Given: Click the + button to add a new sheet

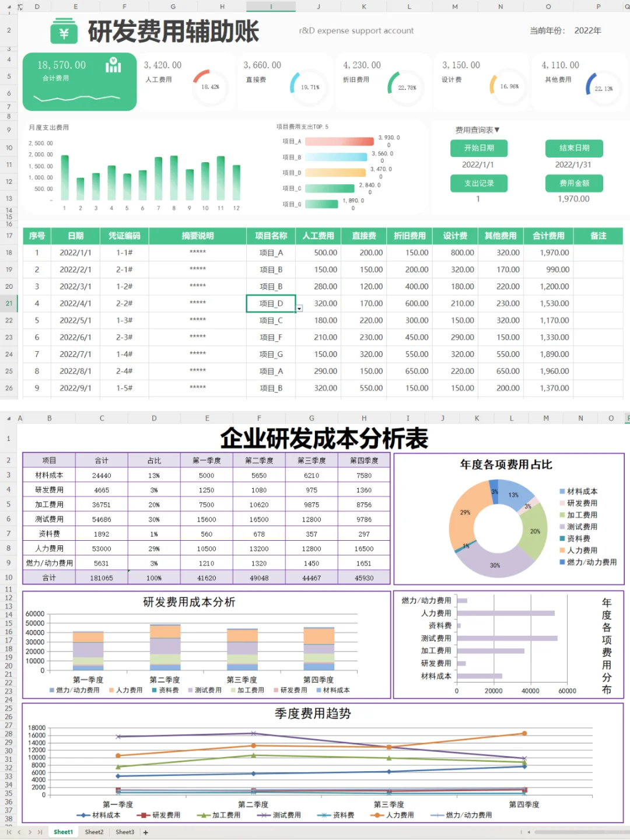Looking at the screenshot, I should (145, 831).
